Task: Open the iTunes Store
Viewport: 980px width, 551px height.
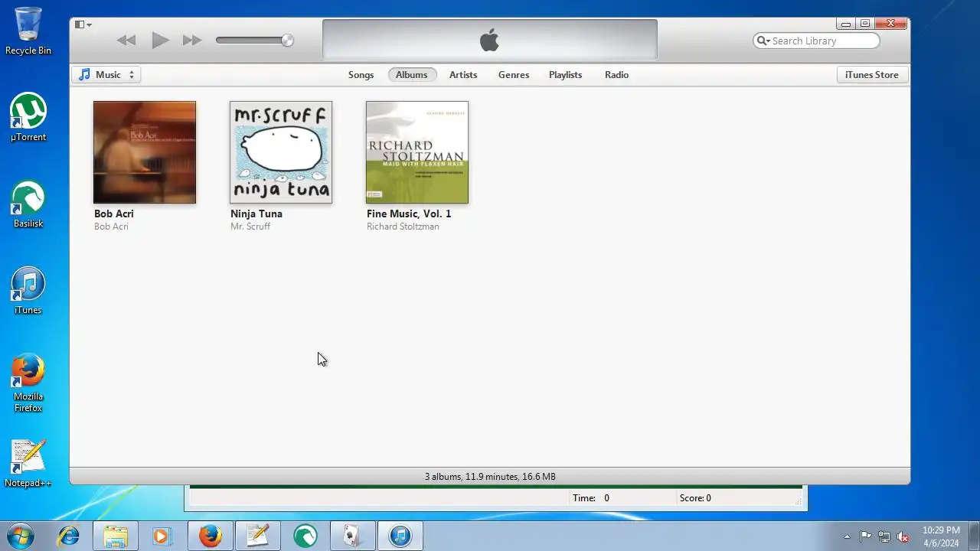Action: [871, 74]
